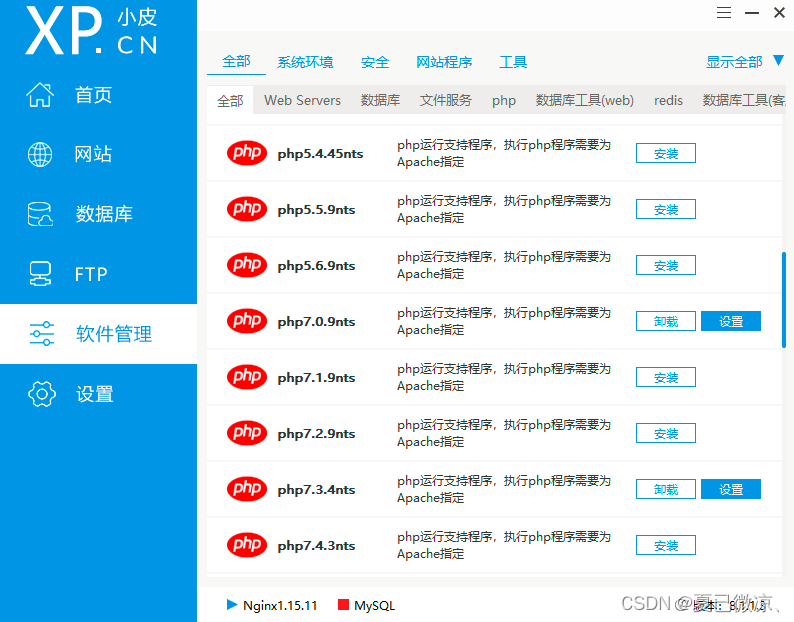The width and height of the screenshot is (794, 622).
Task: Click the MySQL stopped red square icon
Action: click(x=343, y=604)
